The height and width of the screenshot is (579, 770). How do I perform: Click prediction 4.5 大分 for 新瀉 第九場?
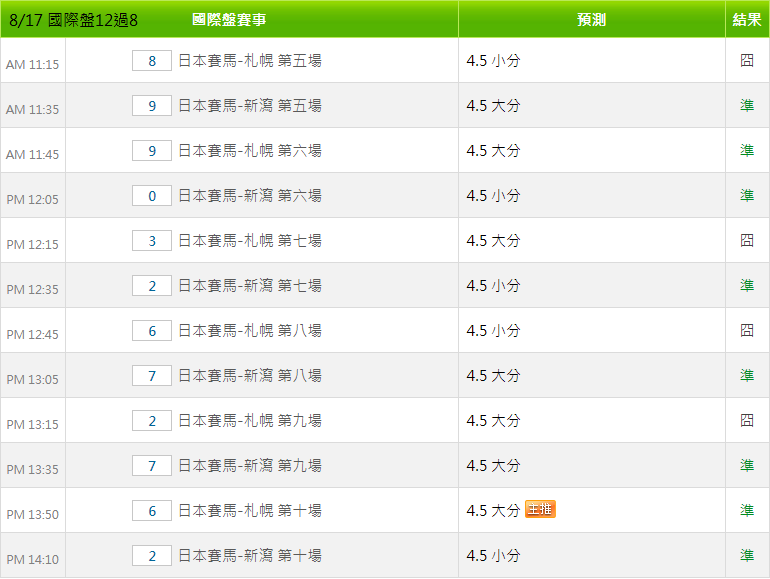494,466
